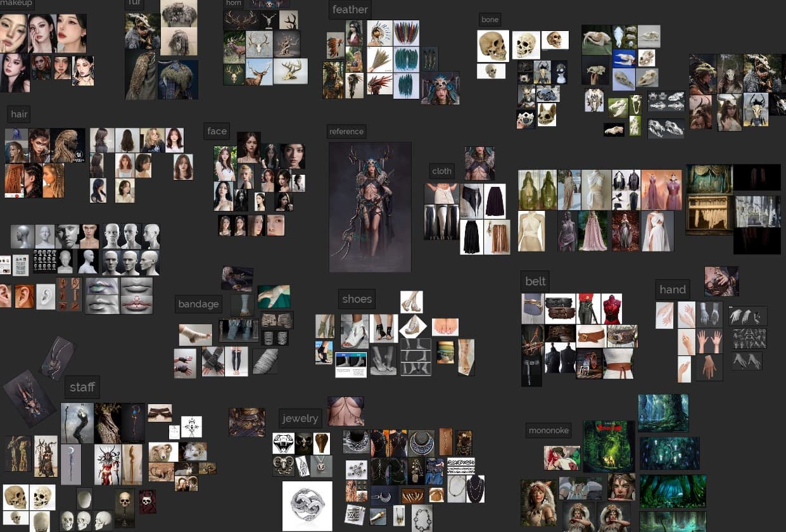Select the red mannequin torso belt image

(611, 309)
